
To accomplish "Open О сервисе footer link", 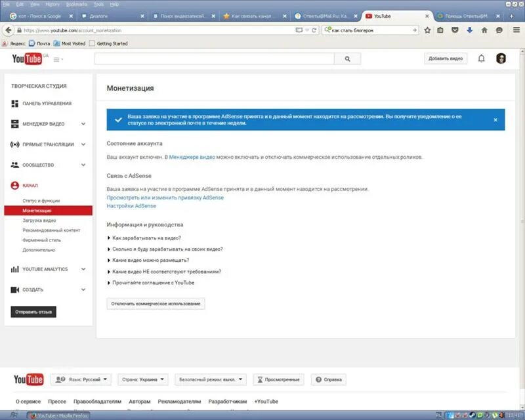I will (x=28, y=401).
